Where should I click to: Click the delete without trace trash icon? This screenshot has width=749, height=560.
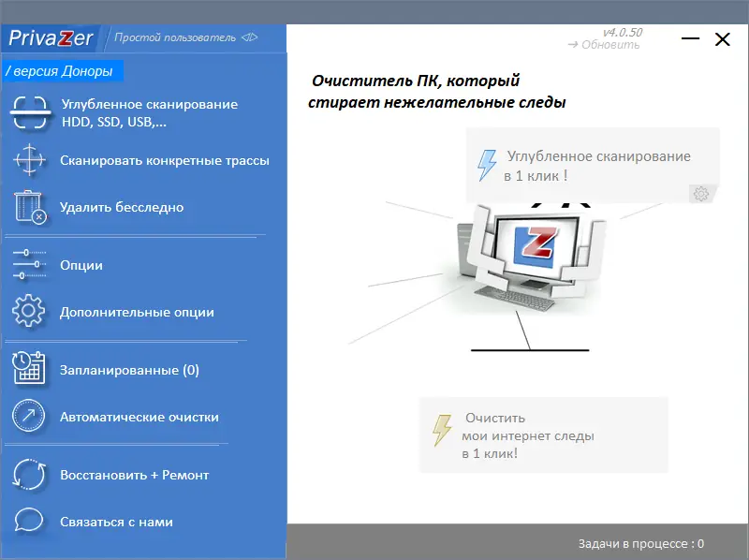28,207
